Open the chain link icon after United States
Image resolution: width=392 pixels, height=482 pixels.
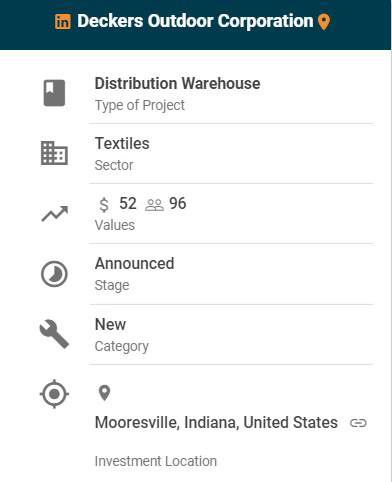pyautogui.click(x=358, y=423)
